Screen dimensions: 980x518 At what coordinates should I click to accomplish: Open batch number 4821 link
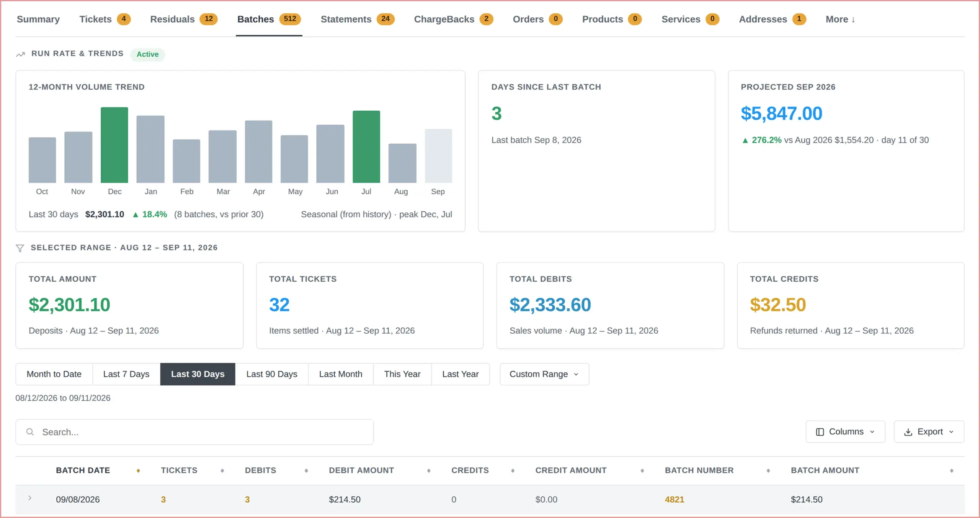(674, 499)
